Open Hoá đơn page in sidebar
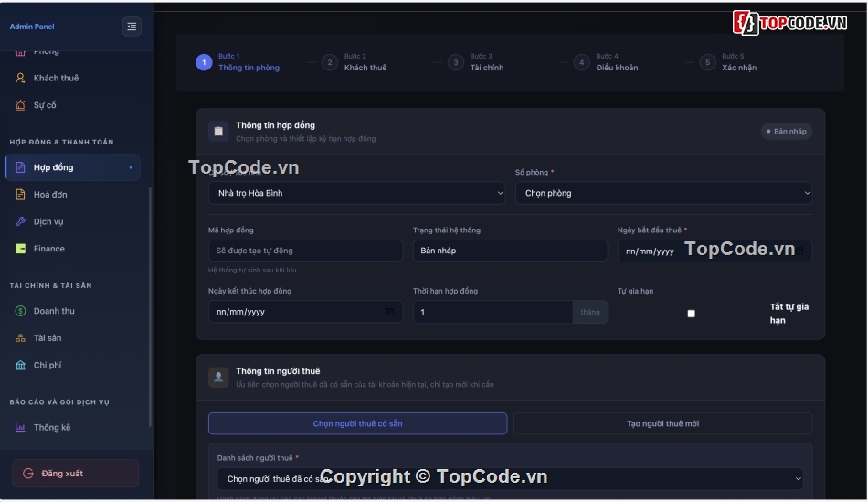This screenshot has height=502, width=868. (x=72, y=195)
